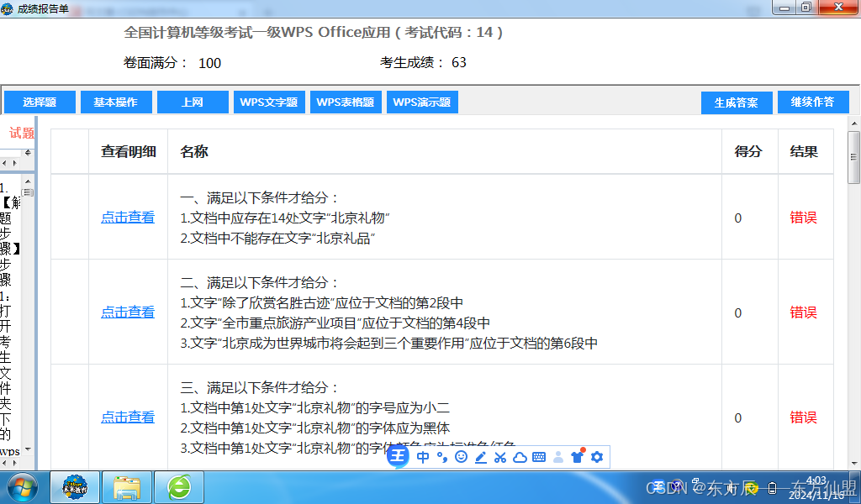Open the Windows Start menu
The height and width of the screenshot is (504, 861).
[x=22, y=487]
